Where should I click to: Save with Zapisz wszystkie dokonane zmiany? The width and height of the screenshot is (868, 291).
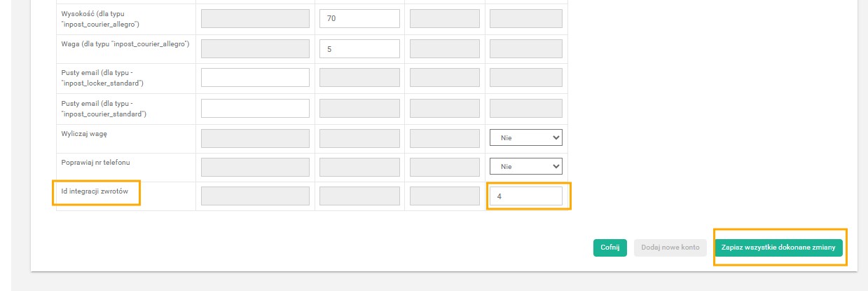778,248
